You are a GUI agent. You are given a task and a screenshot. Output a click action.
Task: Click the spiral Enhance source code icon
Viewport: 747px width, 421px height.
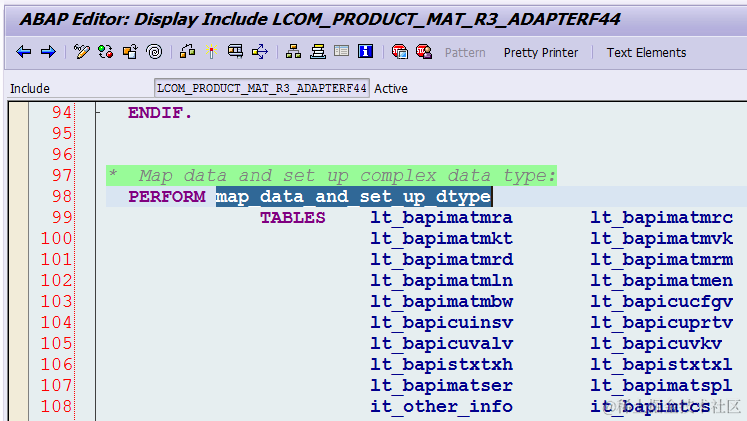coord(154,51)
